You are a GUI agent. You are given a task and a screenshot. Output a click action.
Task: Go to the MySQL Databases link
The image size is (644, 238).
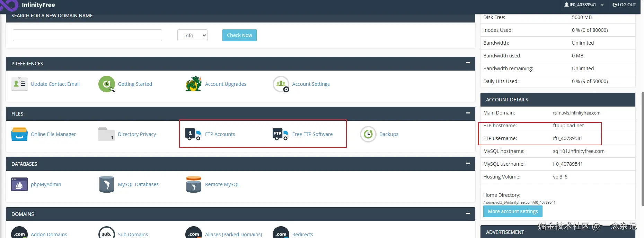click(138, 184)
